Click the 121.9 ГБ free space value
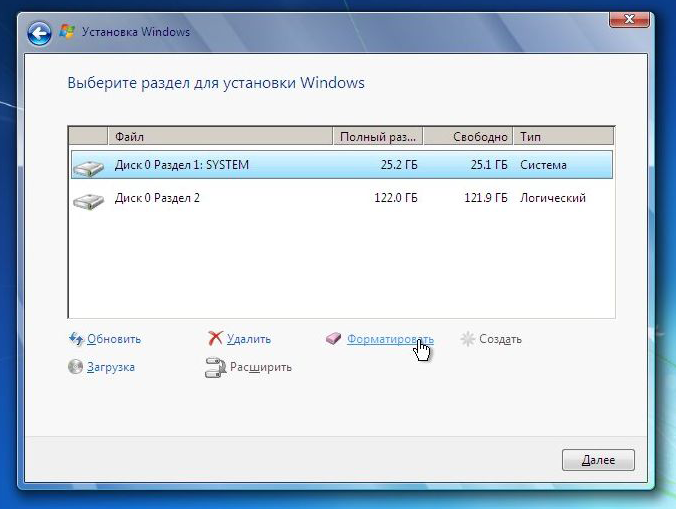Viewport: 676px width, 509px height. tap(486, 198)
